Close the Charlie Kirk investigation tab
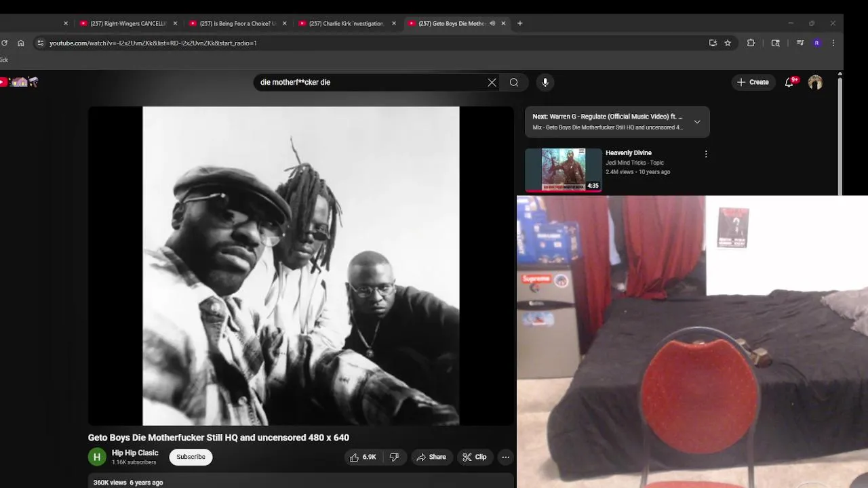 394,23
